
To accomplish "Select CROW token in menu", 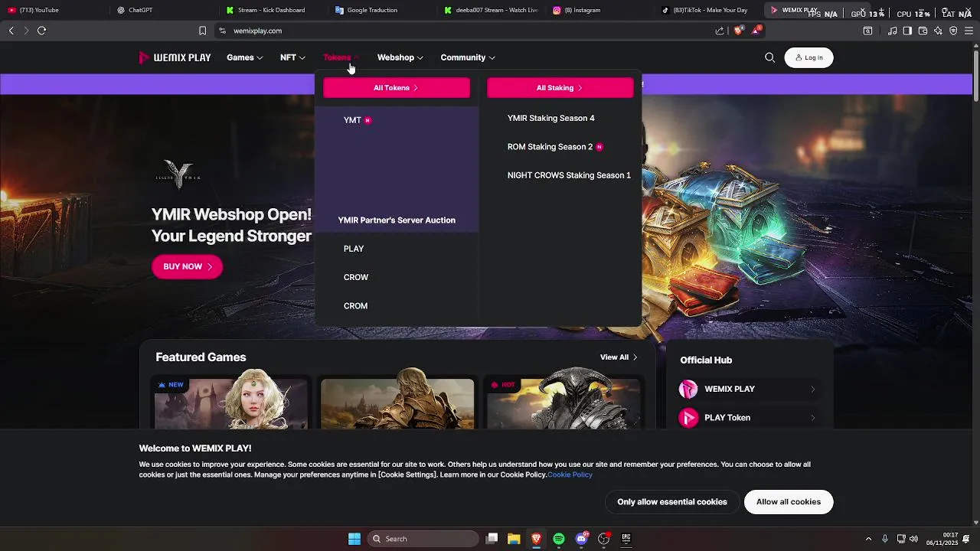I will 356,277.
